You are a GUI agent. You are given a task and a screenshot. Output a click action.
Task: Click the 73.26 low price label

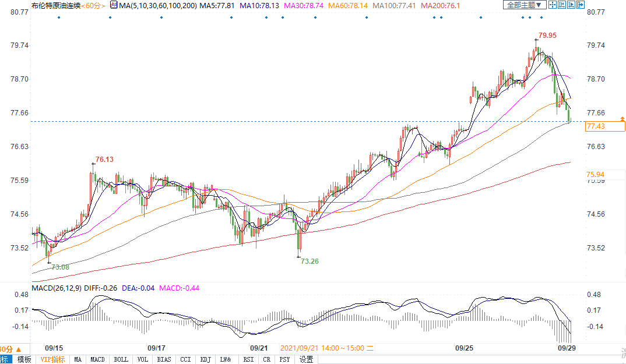310,261
